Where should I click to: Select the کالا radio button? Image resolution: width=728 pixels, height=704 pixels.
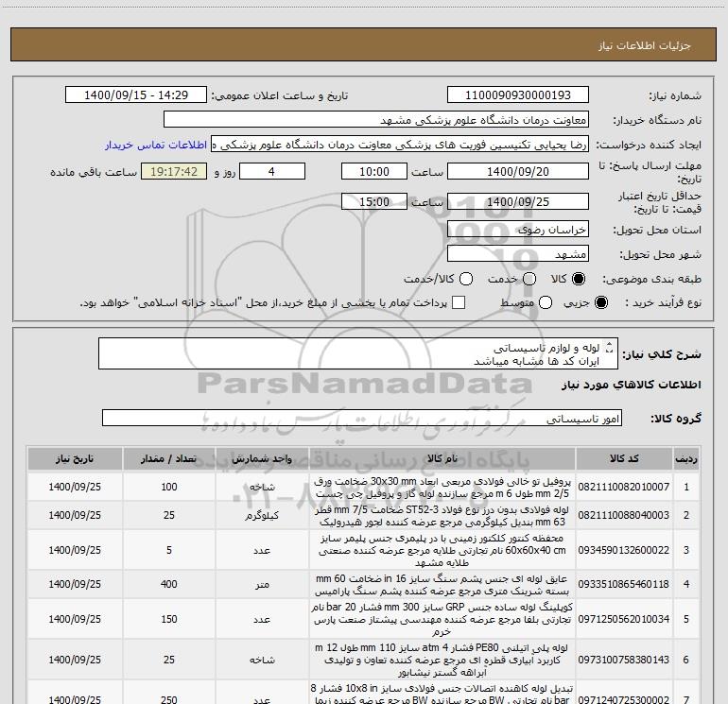(579, 279)
